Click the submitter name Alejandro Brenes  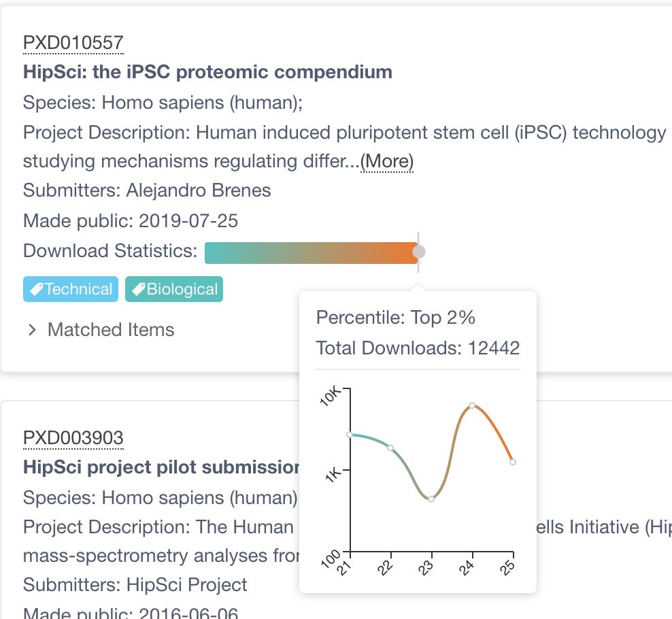(199, 190)
